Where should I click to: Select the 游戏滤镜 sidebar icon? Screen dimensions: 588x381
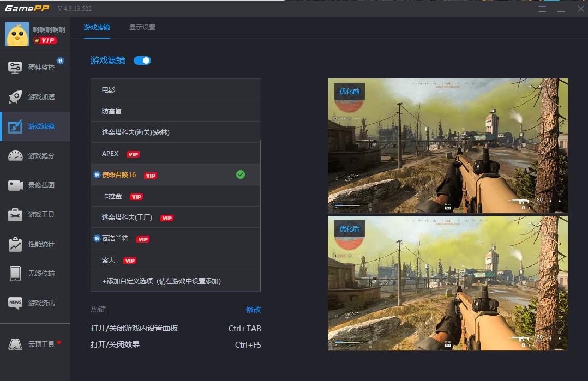15,126
